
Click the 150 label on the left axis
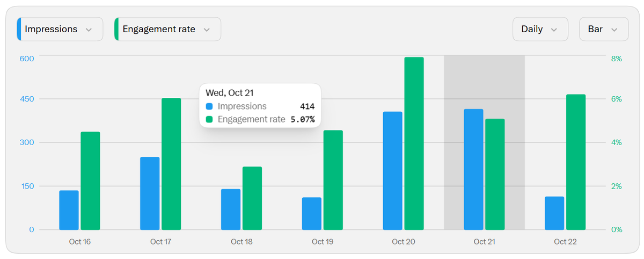[27, 186]
